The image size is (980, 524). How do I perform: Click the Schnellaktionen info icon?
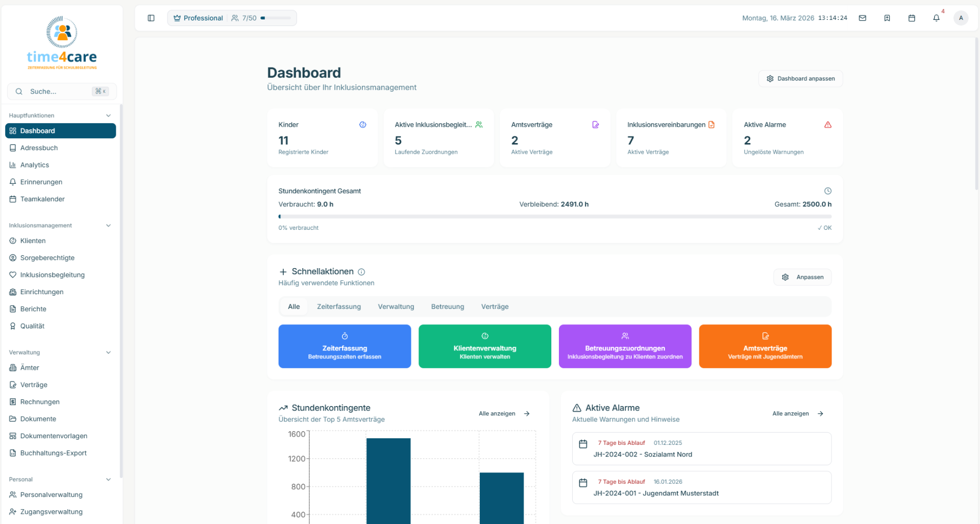[361, 272]
